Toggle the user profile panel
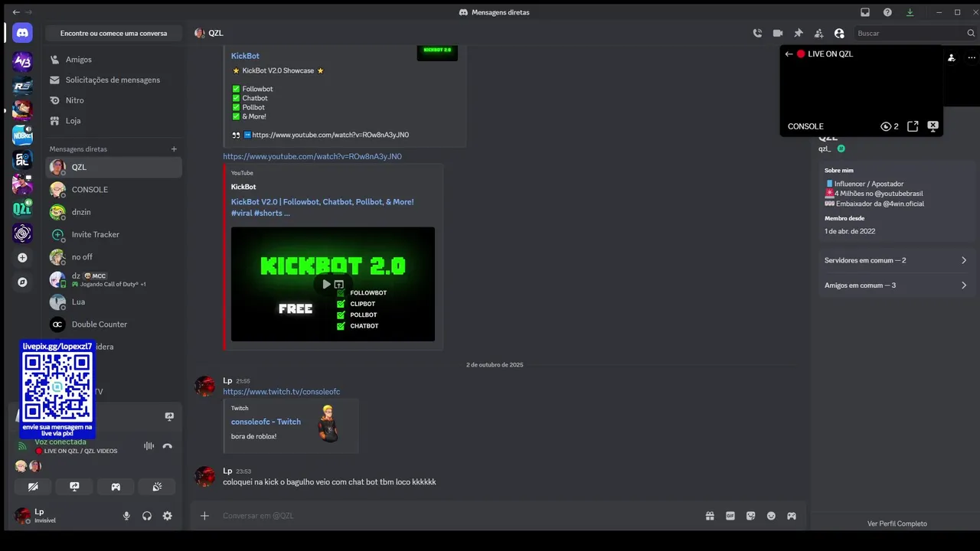This screenshot has width=980, height=551. (x=839, y=34)
